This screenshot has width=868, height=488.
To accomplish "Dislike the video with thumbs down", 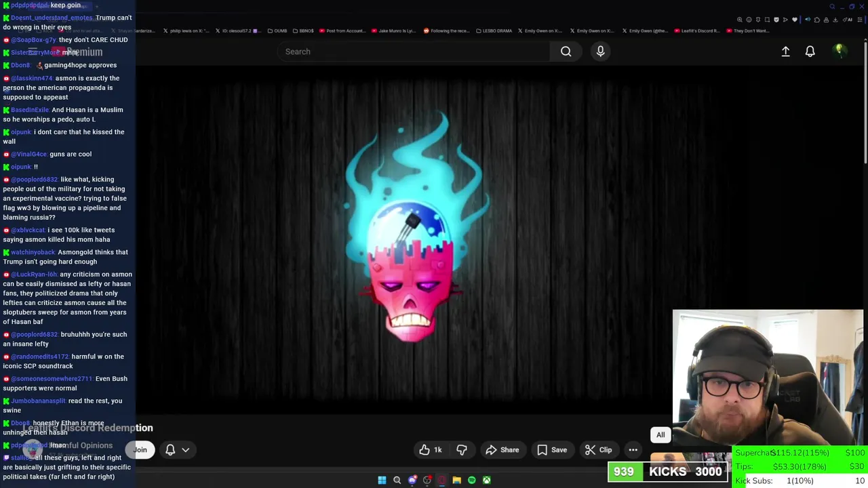I will [462, 450].
